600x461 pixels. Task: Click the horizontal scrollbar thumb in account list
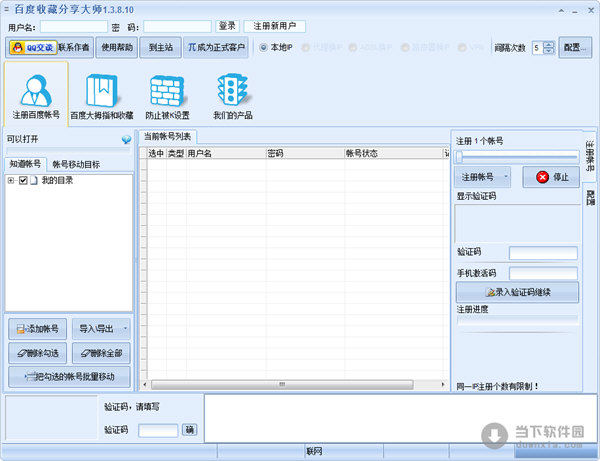pos(282,384)
